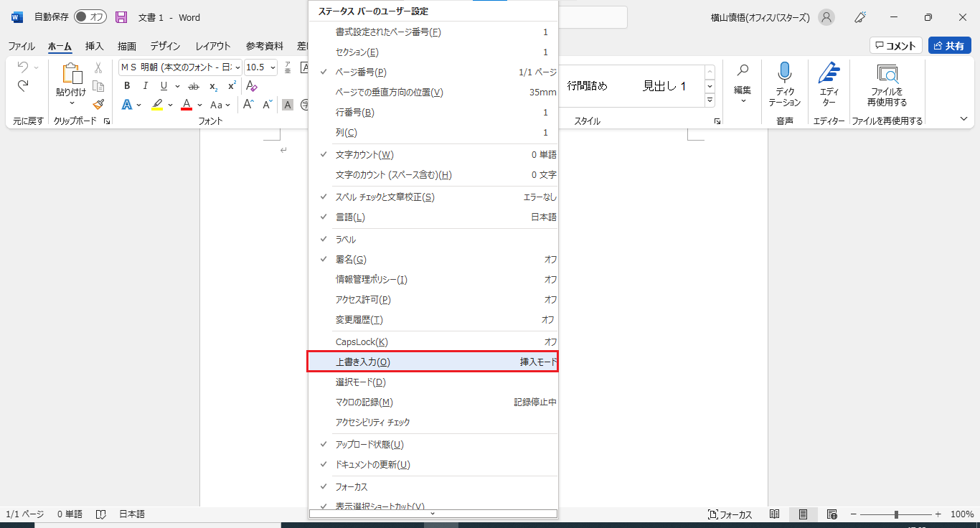Click the Dictation microphone icon
Screen dimensions: 980x528
point(784,73)
